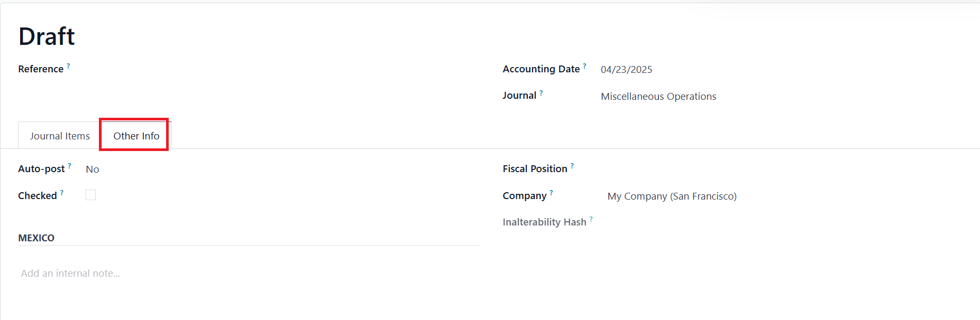Click the question mark next to Journal
This screenshot has height=320, width=980.
pos(541,93)
